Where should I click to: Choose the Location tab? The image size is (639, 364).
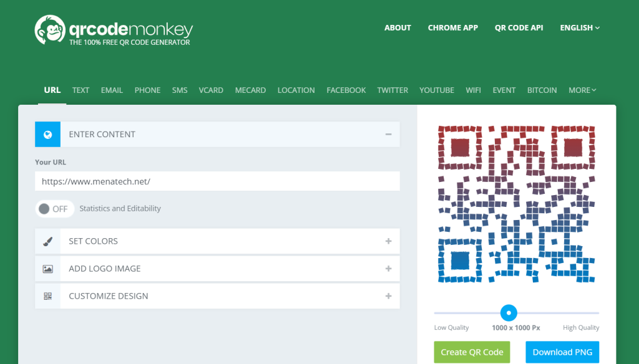tap(296, 90)
